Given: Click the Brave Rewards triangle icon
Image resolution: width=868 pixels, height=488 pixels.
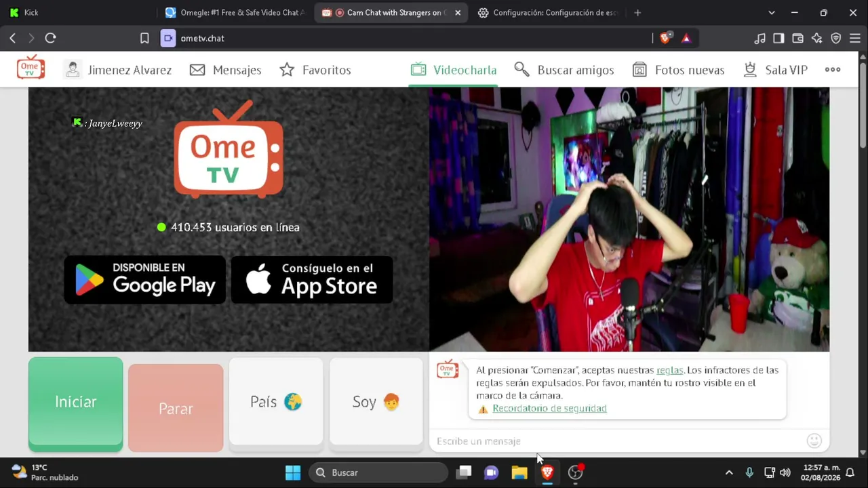Looking at the screenshot, I should [x=686, y=39].
